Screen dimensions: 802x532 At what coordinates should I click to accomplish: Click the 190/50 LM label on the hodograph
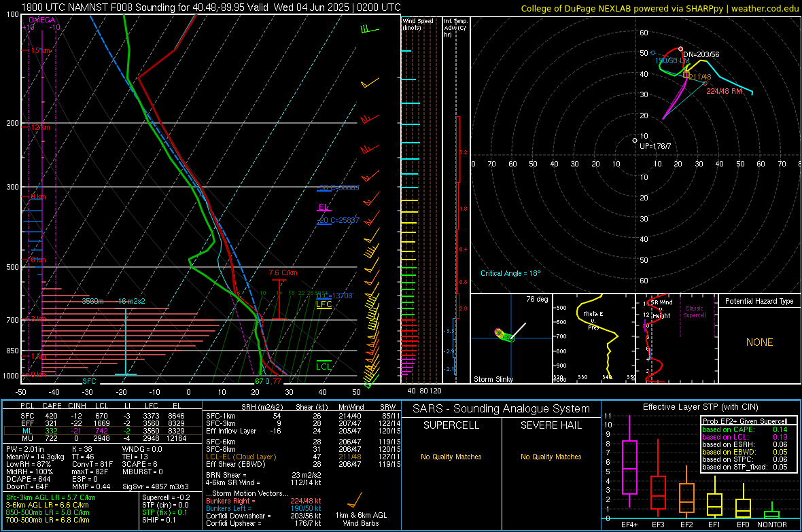point(672,60)
